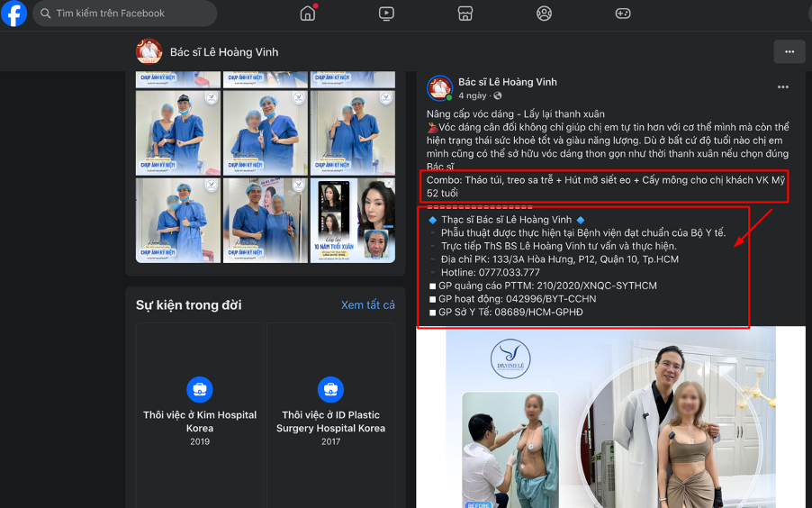Follow the Xem tất cả link
Screen dimensions: 812x508
pyautogui.click(x=367, y=304)
